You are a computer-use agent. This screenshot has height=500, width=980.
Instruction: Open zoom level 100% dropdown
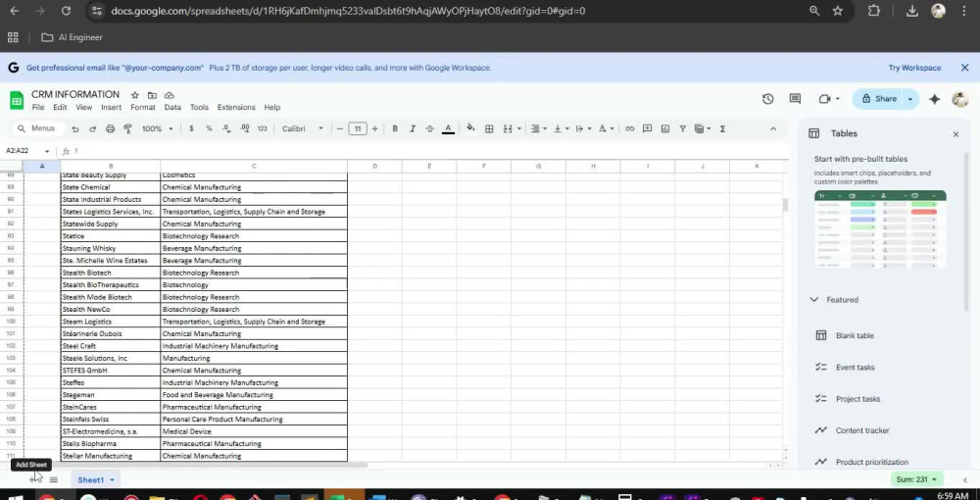click(158, 128)
